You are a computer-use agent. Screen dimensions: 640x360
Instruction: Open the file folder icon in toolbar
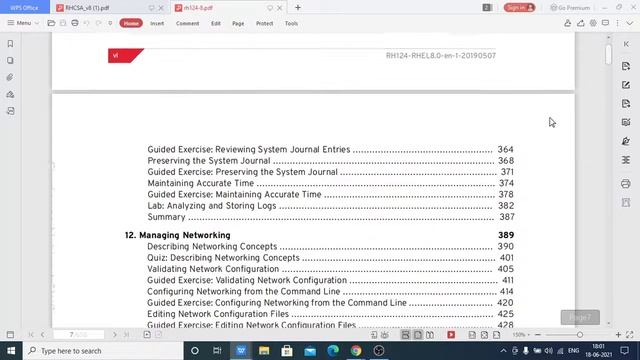51,23
